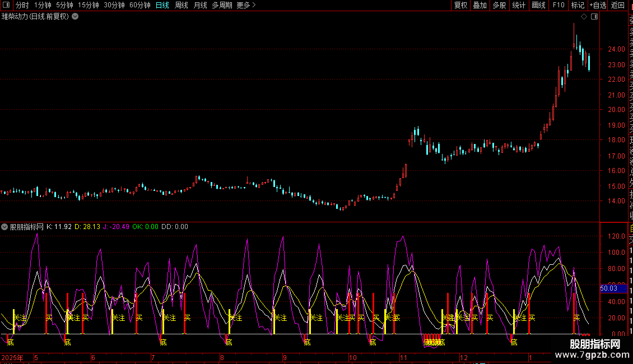Viewport: 633px width, 364px height.
Task: Click the diamond icon above the price axis
Action: click(x=584, y=17)
